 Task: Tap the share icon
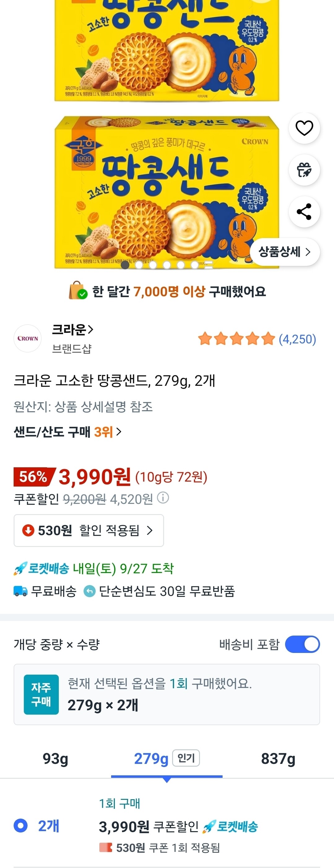[x=304, y=212]
